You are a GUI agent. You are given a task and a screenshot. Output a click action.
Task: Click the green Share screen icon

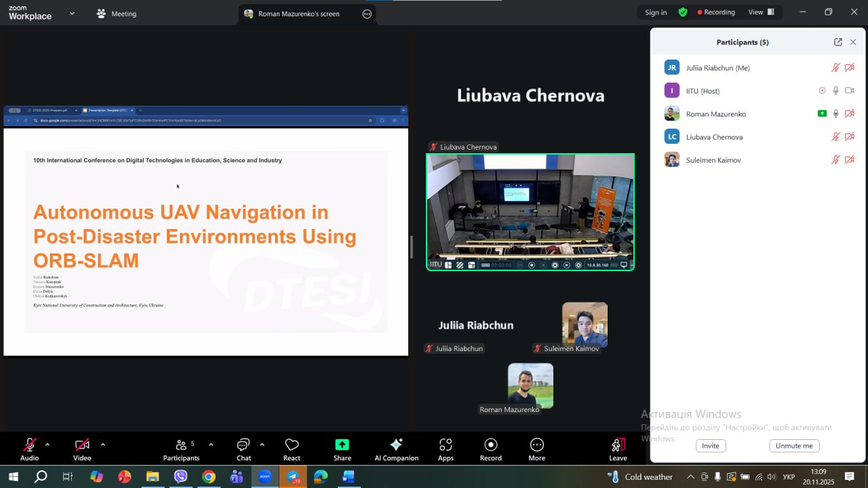coord(342,445)
